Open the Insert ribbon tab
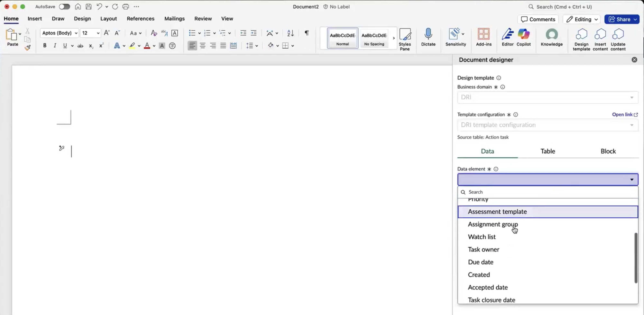 (35, 18)
